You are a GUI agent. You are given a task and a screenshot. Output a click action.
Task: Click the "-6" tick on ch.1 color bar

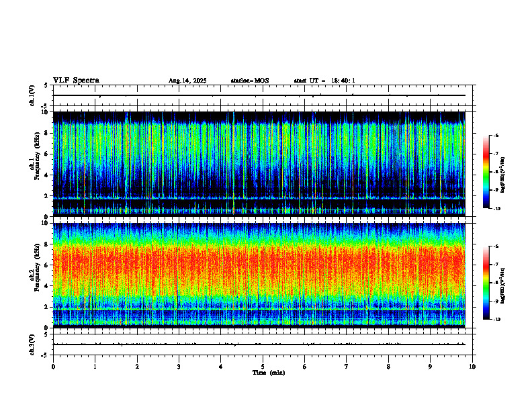pyautogui.click(x=496, y=135)
